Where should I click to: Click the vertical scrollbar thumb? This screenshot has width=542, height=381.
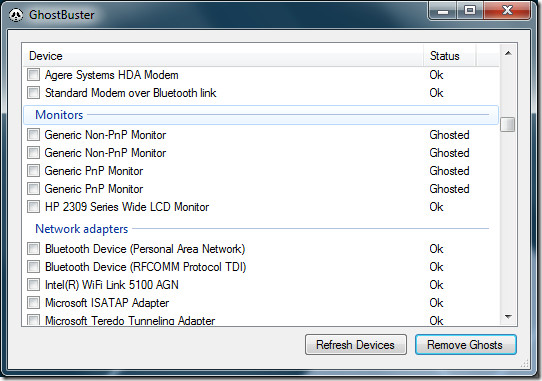point(508,124)
